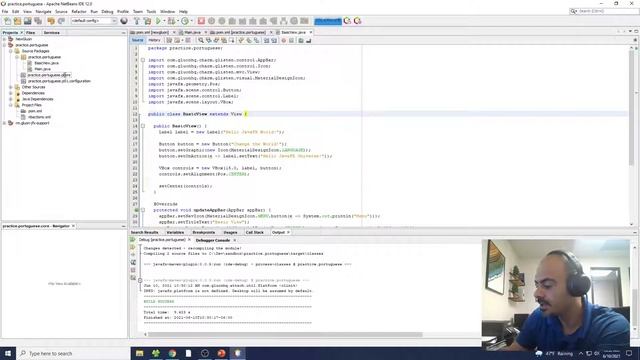This screenshot has width=640, height=360.
Task: Expand the Java Dependencies node
Action: click(x=11, y=99)
